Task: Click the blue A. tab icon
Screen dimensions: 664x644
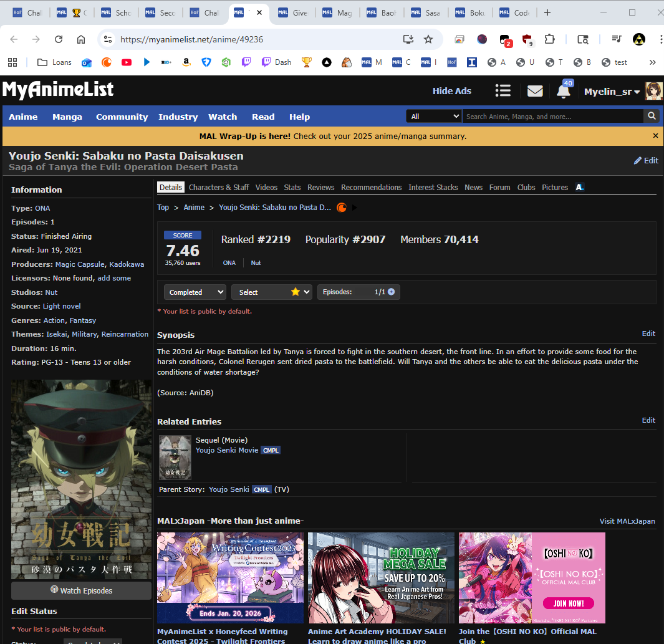Action: click(580, 187)
